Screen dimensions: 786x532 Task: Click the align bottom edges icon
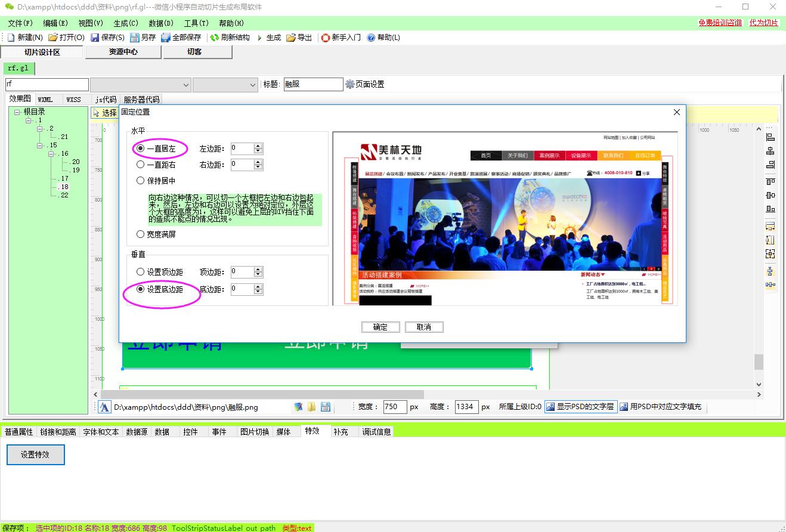(770, 209)
